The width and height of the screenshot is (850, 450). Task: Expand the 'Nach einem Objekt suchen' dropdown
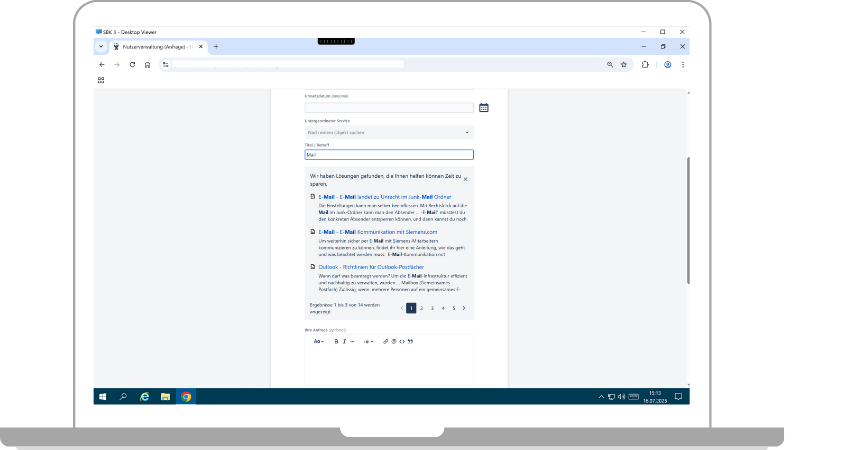(x=389, y=132)
